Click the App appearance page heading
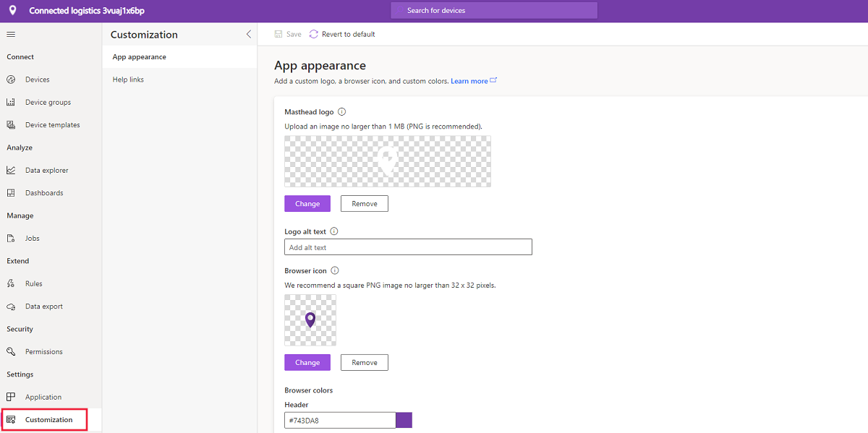 coord(320,66)
